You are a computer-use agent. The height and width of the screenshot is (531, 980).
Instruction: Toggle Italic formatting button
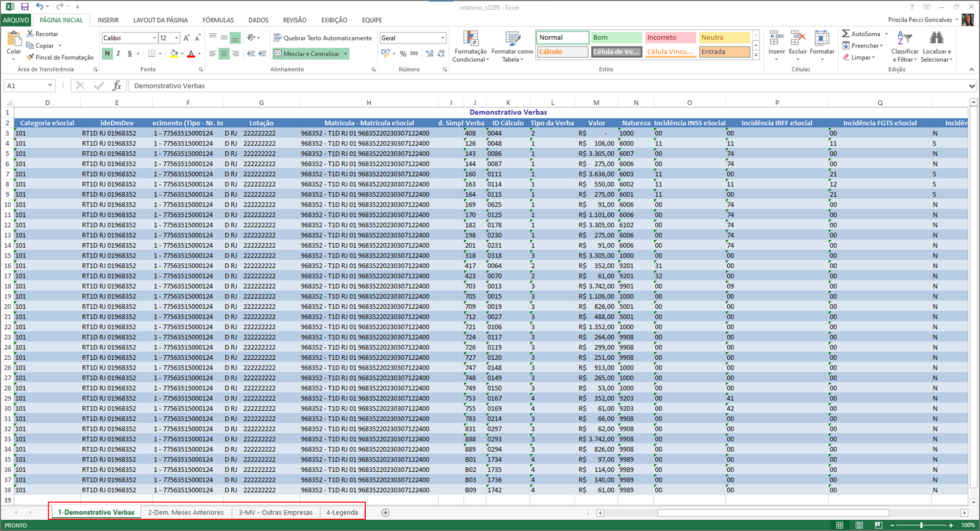[x=118, y=54]
